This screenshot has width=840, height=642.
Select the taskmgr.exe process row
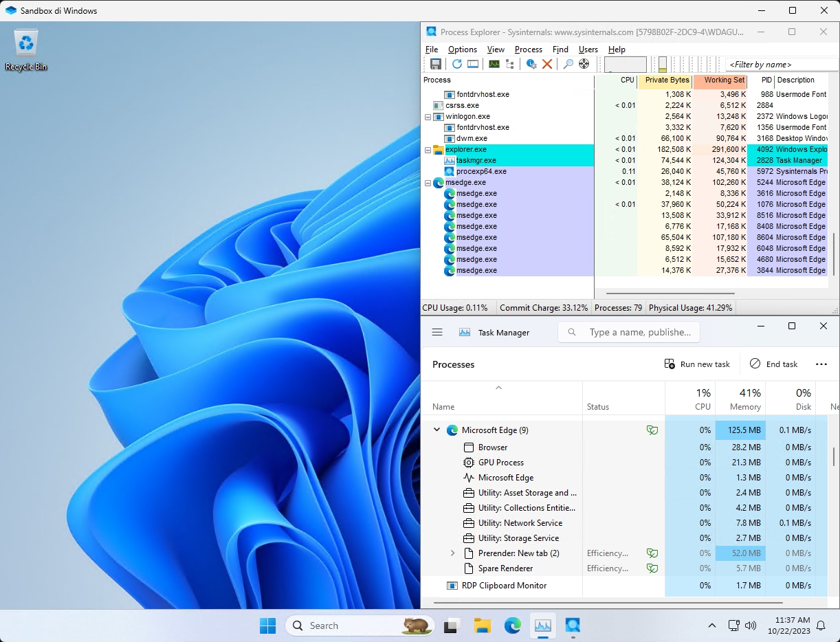point(624,160)
